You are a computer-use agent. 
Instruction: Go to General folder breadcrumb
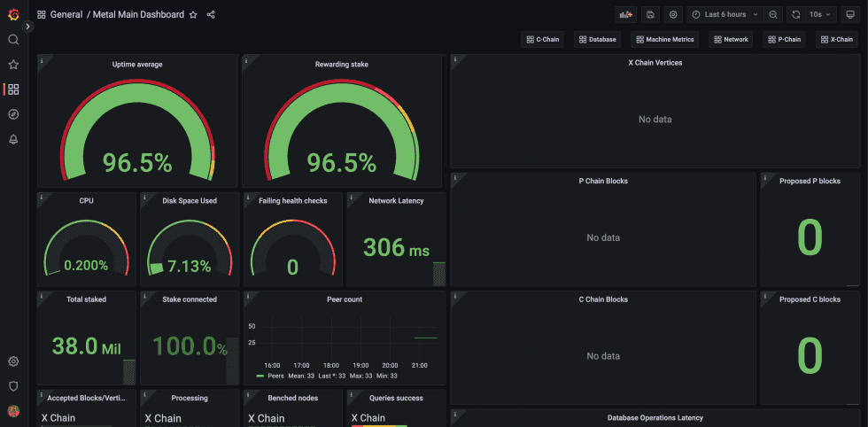pyautogui.click(x=66, y=15)
